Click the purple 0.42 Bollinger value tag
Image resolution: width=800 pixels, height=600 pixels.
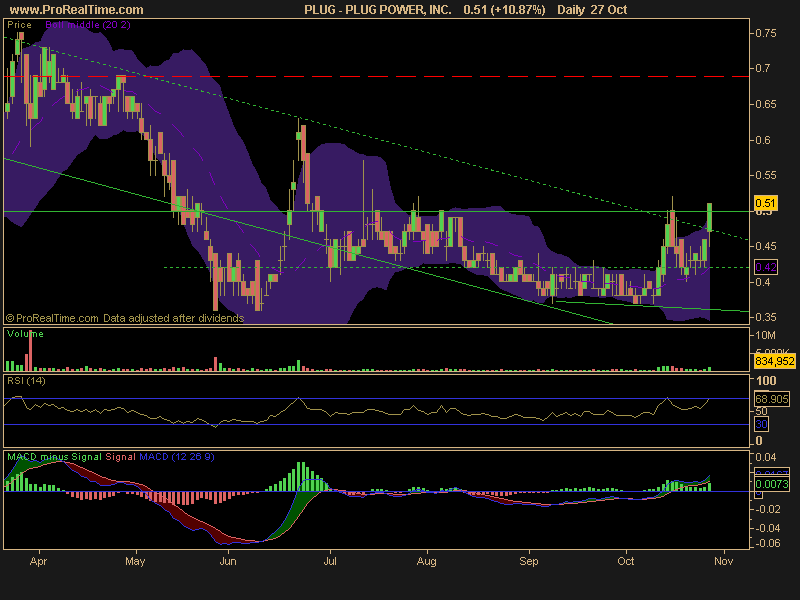pyautogui.click(x=765, y=267)
